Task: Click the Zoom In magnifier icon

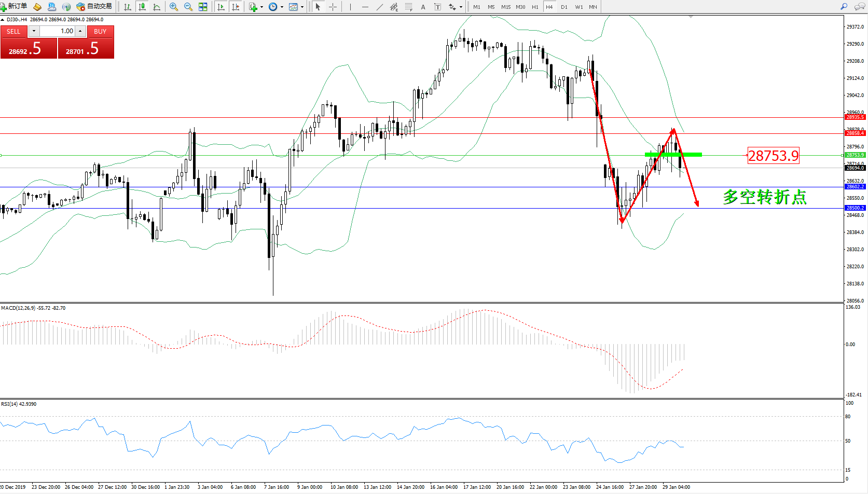Action: (173, 7)
